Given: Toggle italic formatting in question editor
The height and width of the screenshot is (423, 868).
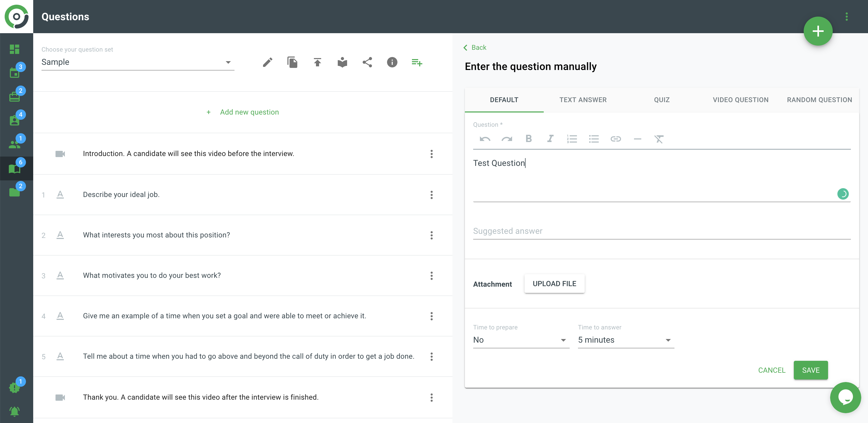Looking at the screenshot, I should point(550,139).
